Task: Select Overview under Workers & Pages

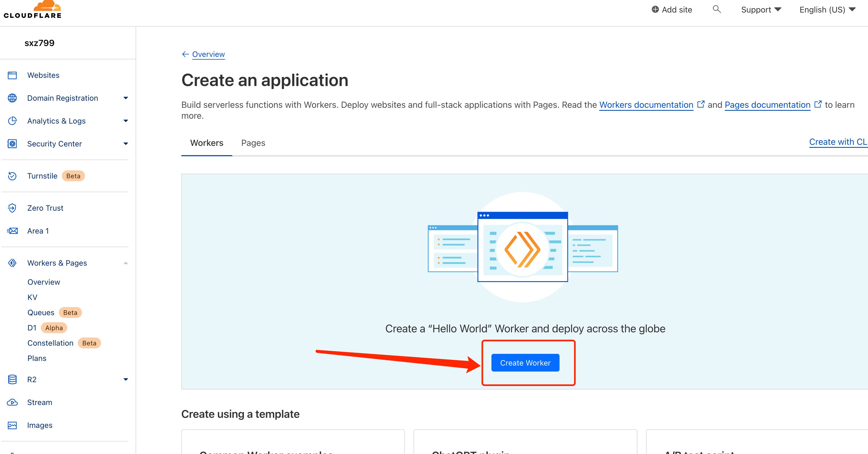Action: (x=44, y=282)
